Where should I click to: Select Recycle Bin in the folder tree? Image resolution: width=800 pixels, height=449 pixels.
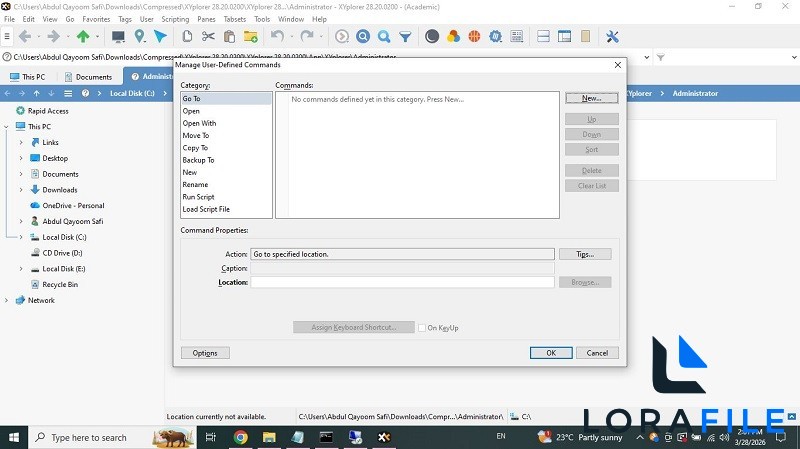60,285
